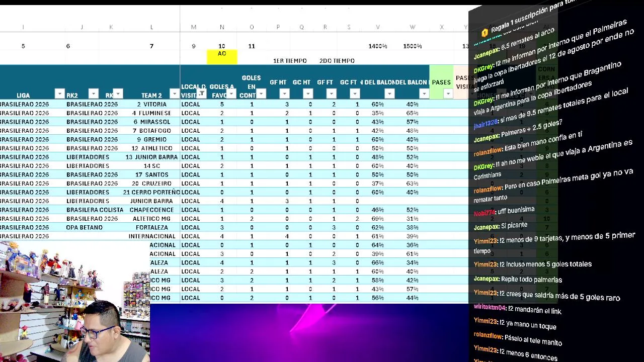644x362 pixels.
Task: Select the 9 GREMIO team cell
Action: [x=151, y=139]
